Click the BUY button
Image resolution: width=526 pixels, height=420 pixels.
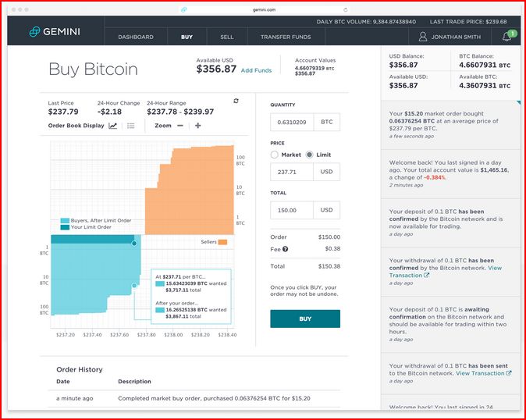click(x=305, y=319)
